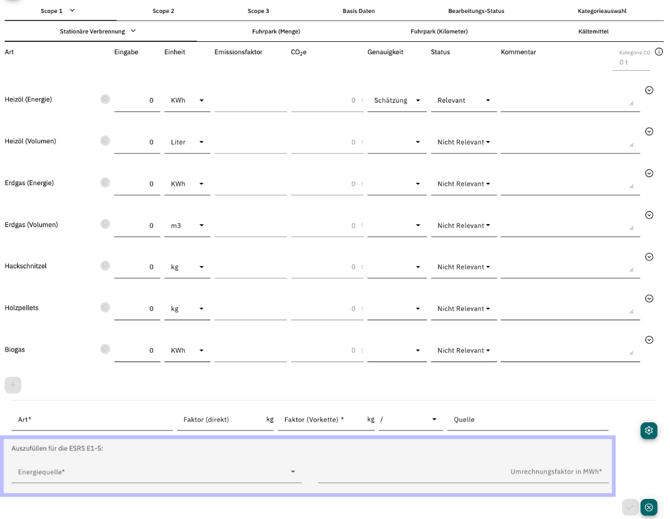The width and height of the screenshot is (670, 519).
Task: Open the unit dropdown after Faktor (Vorkette)
Action: [x=410, y=419]
